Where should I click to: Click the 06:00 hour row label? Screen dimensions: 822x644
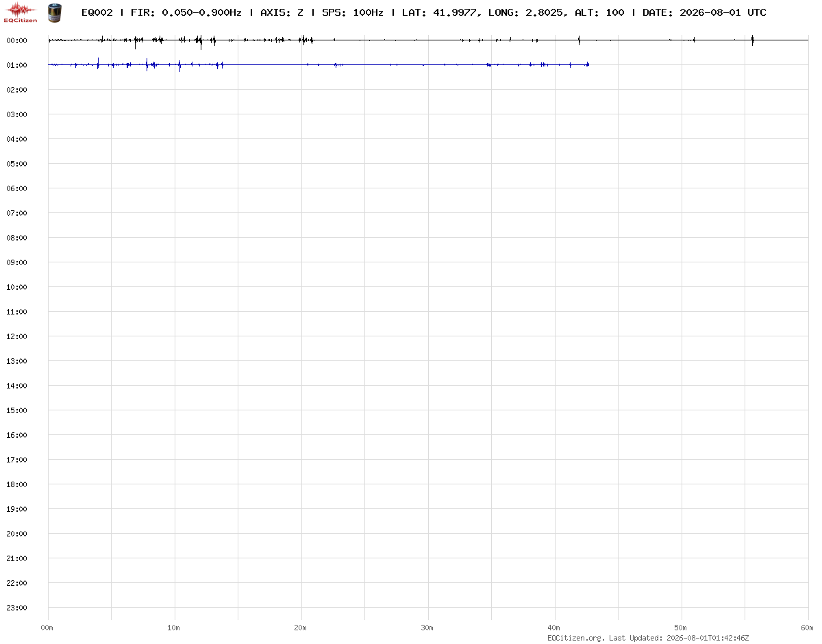tap(16, 188)
